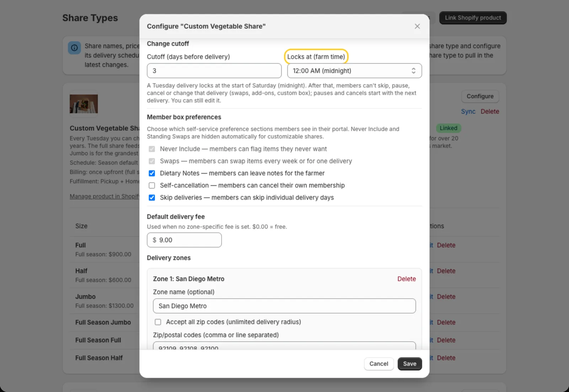Toggle the Never Include checkbox
This screenshot has width=569, height=392.
click(x=152, y=149)
